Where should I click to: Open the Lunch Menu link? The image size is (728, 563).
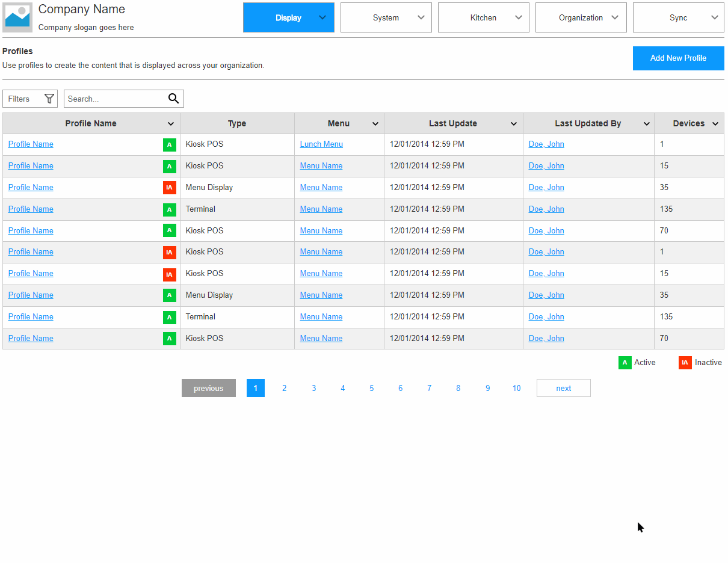pos(321,144)
